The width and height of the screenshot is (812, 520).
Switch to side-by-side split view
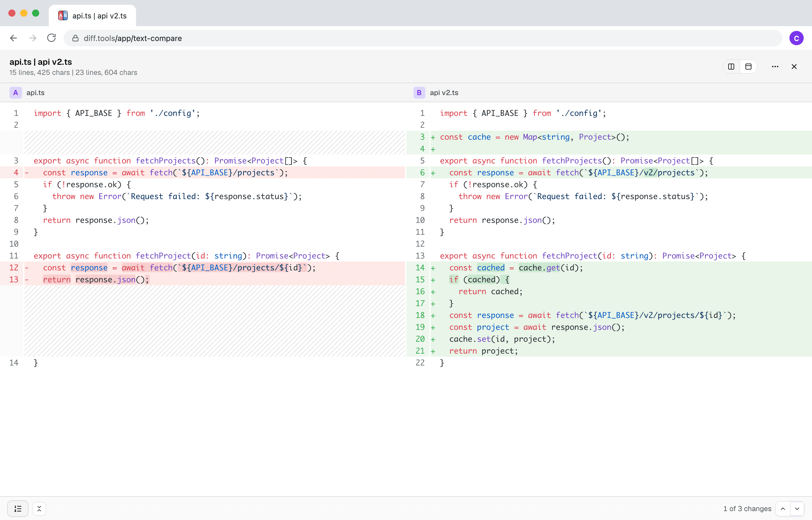pyautogui.click(x=731, y=67)
